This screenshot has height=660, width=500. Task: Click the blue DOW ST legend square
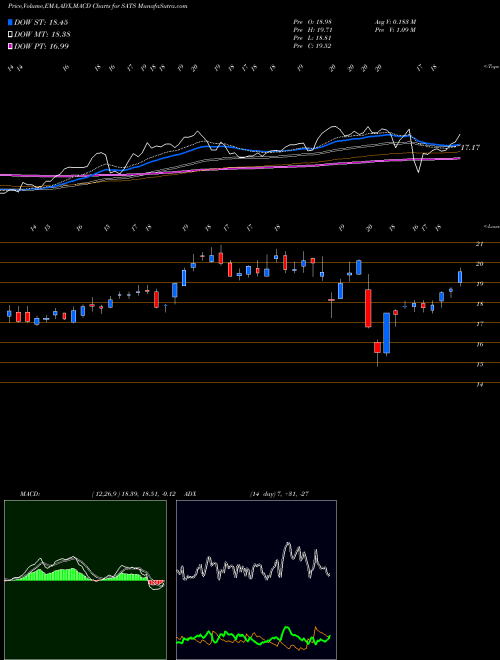coord(10,22)
